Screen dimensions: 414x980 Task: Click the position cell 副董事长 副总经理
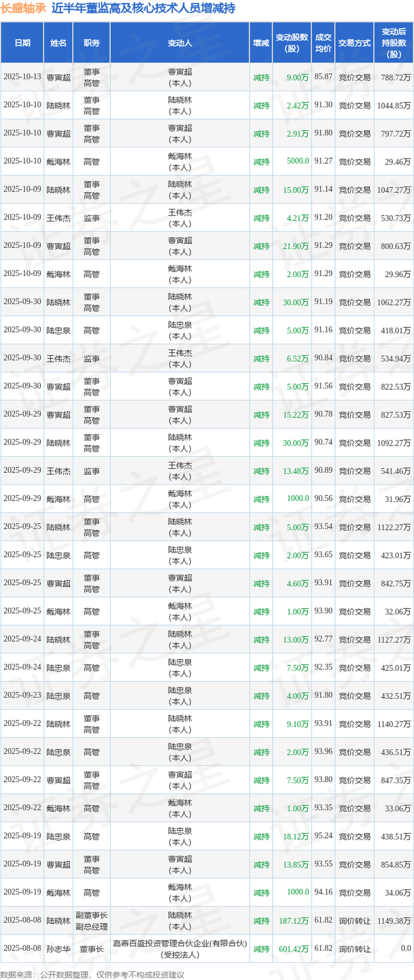pos(92,920)
